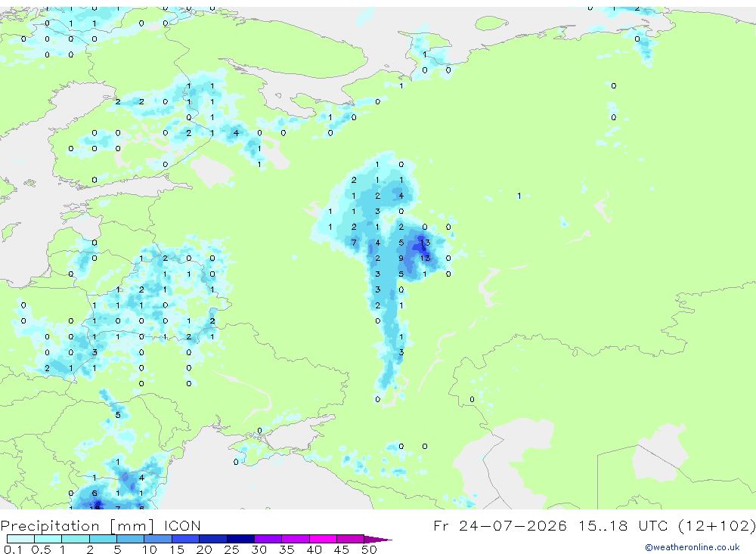Select the 20–25 mm dark navy legend swatch
756x554 pixels.
tap(213, 539)
